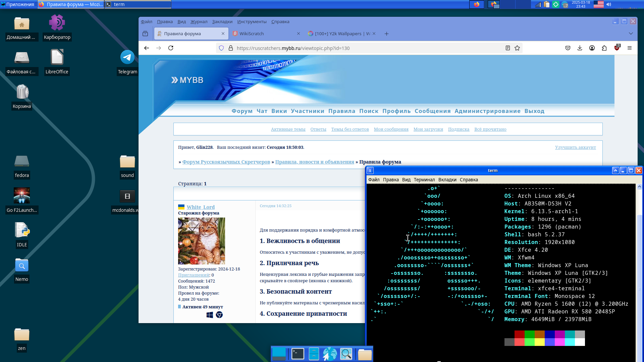Switch to the WikiScratch tab
Screen dimensions: 644x362
click(252, 34)
